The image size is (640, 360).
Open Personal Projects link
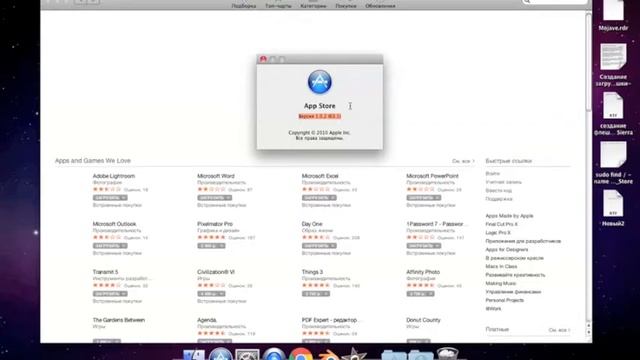(x=504, y=300)
